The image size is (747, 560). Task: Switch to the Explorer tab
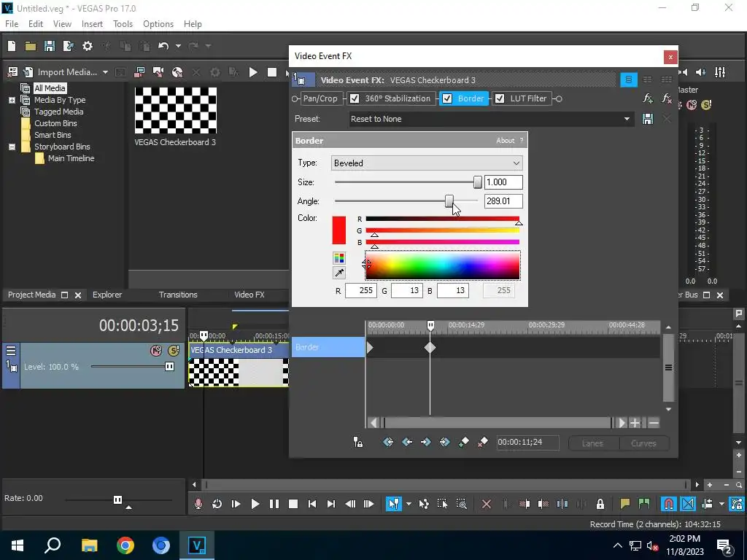(x=107, y=295)
